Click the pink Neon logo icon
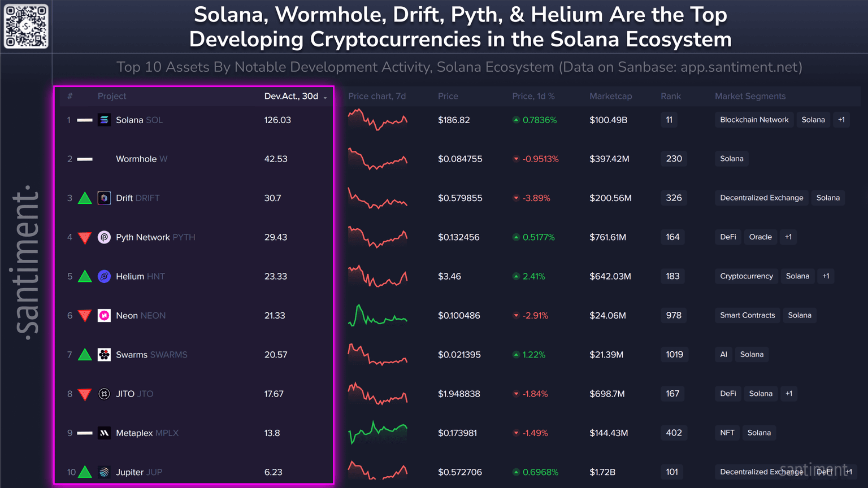The width and height of the screenshot is (868, 488). [x=104, y=316]
